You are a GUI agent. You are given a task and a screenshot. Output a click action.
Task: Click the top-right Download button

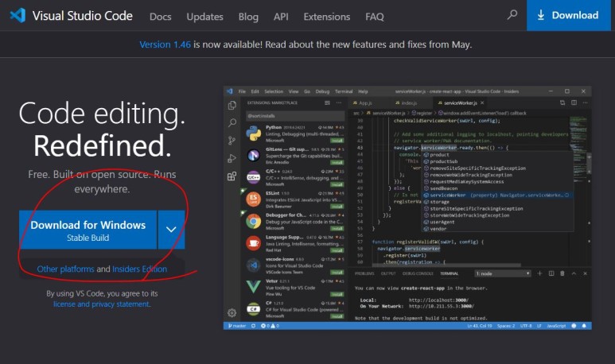point(568,15)
